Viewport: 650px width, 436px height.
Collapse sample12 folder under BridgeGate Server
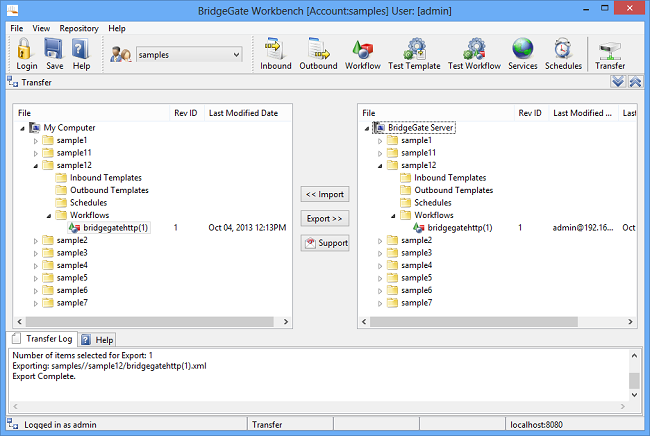[380, 165]
